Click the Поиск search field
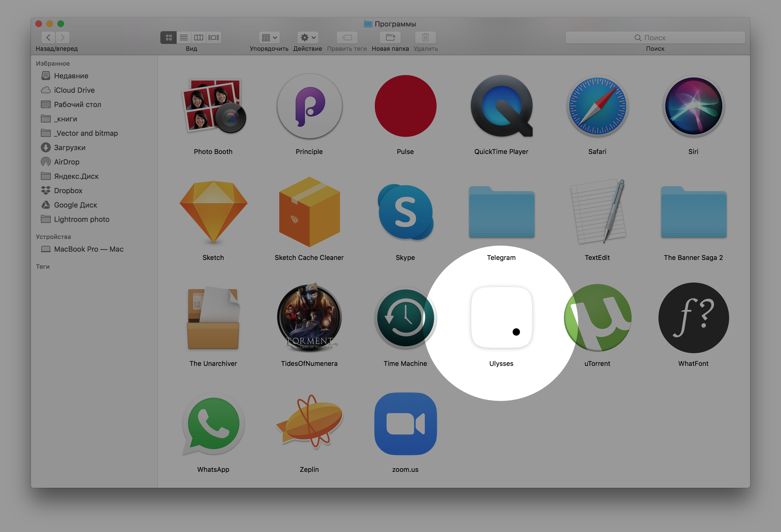The height and width of the screenshot is (532, 781). point(655,38)
